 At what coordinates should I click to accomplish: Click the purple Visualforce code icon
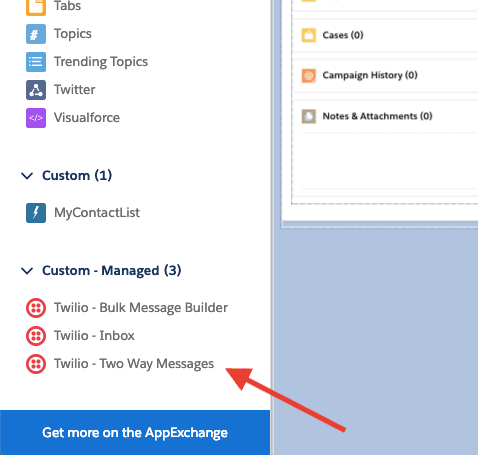[36, 118]
